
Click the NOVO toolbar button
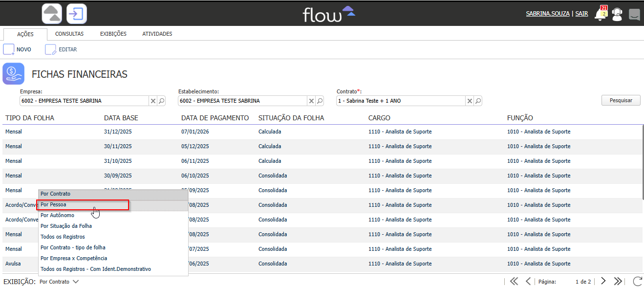pos(17,49)
